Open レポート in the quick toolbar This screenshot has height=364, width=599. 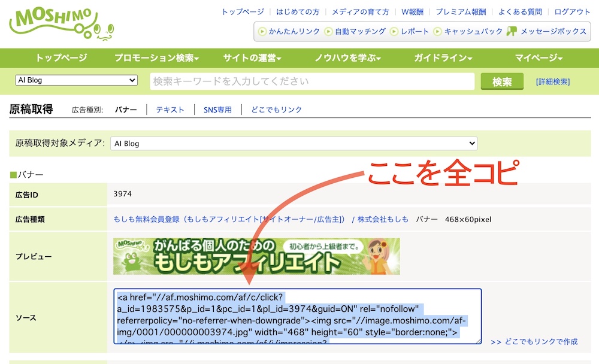[415, 31]
